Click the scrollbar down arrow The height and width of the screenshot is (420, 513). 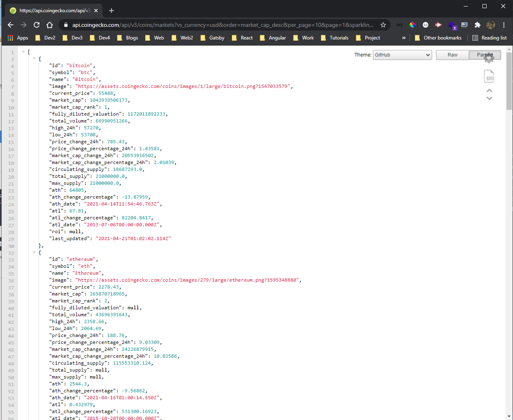pos(509,417)
